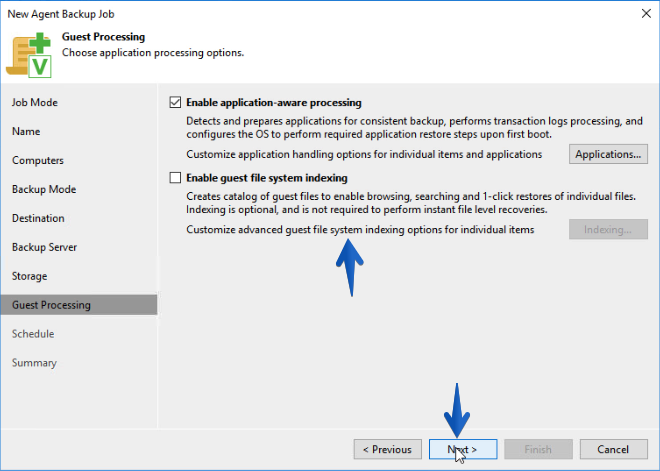Click the greyed-out Finish button

538,450
